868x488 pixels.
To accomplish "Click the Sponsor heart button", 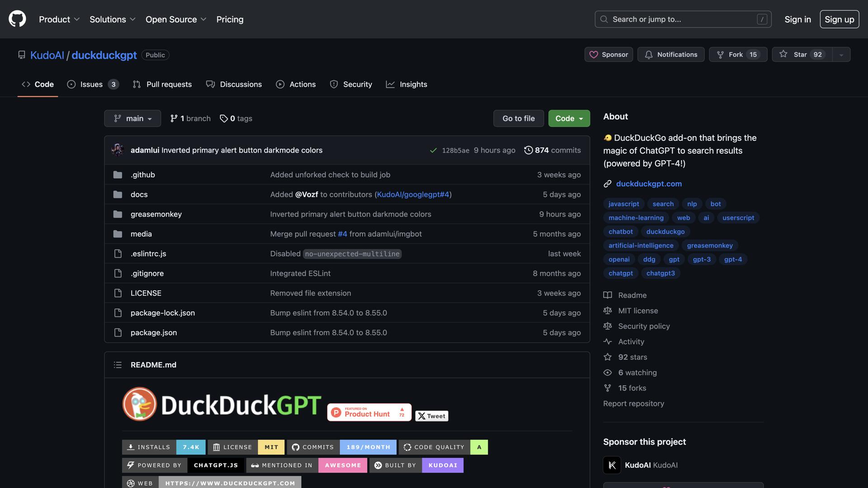I will click(609, 55).
